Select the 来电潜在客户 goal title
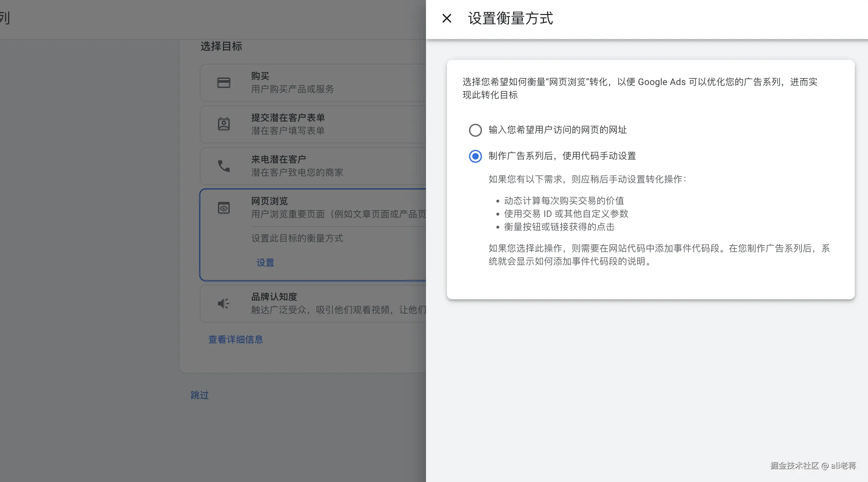 278,159
